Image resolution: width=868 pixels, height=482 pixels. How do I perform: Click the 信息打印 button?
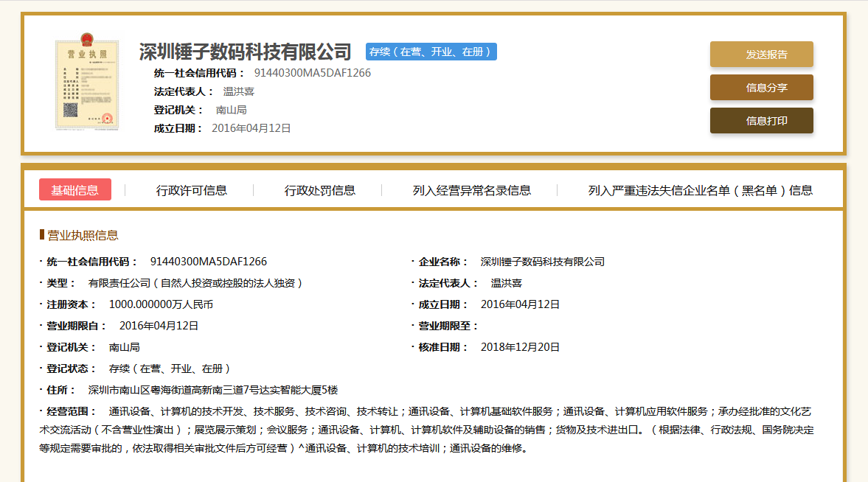point(761,120)
